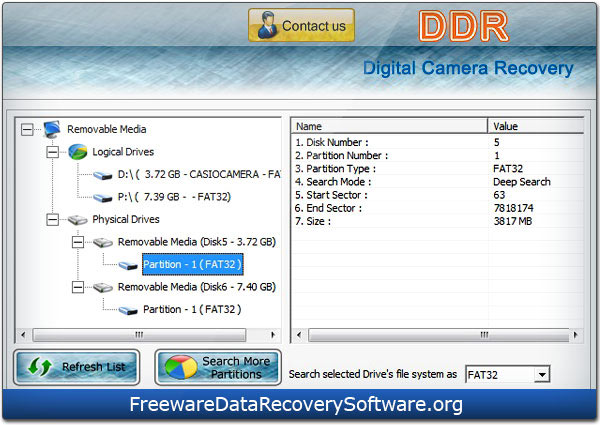Collapse Removable Media Disk6 node
600x425 pixels.
pyautogui.click(x=78, y=287)
